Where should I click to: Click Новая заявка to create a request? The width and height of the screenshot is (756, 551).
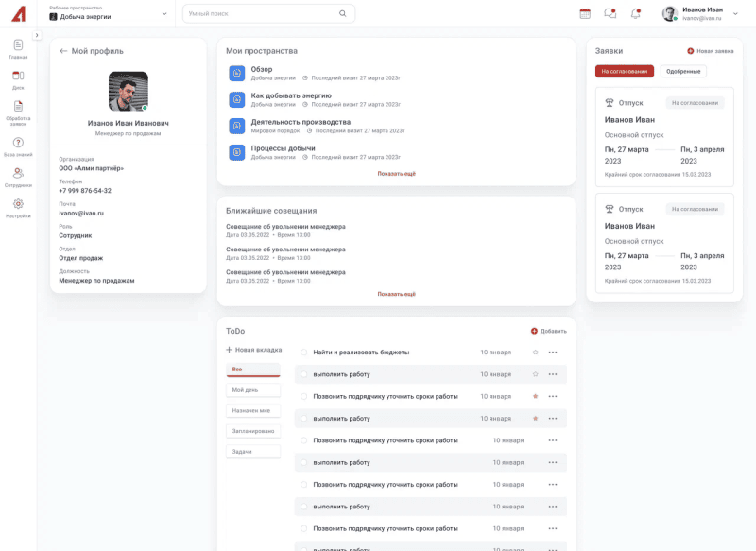(710, 51)
